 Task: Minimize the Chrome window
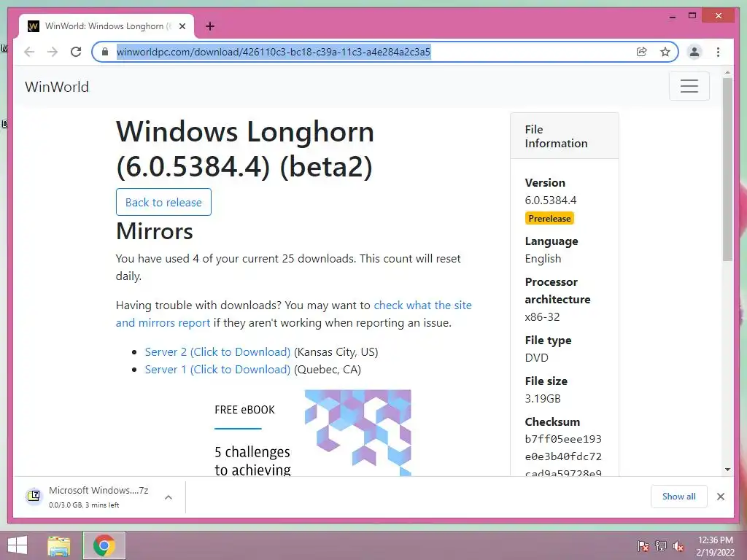[672, 16]
